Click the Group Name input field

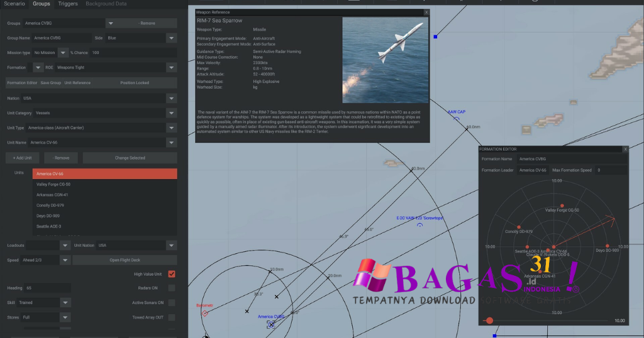coord(62,38)
